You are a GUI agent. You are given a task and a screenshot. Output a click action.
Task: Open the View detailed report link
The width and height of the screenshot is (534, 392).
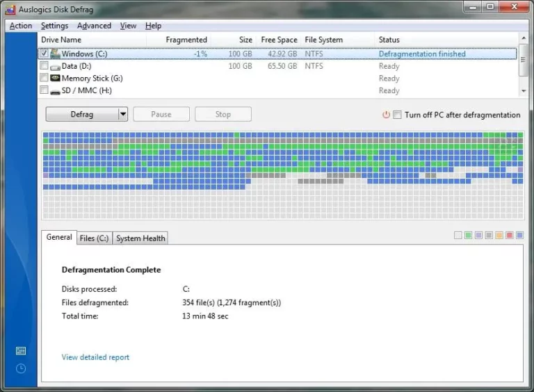[x=95, y=357]
